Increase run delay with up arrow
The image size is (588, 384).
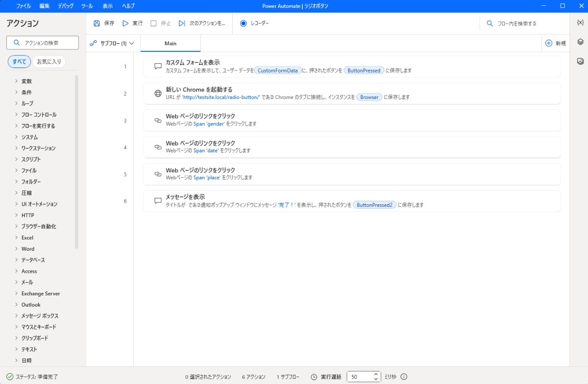click(x=376, y=375)
